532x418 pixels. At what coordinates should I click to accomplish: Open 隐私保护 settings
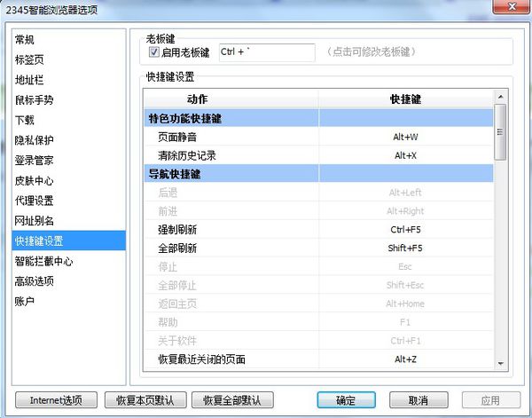pyautogui.click(x=68, y=140)
